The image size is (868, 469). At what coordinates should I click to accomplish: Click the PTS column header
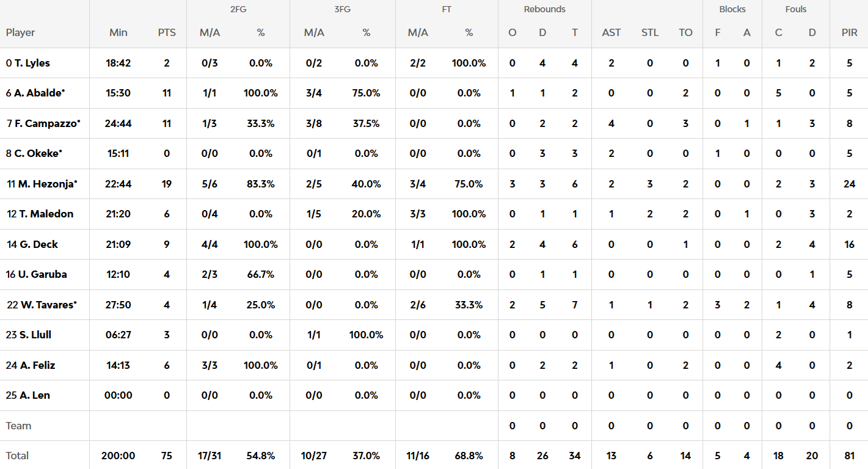coord(167,32)
